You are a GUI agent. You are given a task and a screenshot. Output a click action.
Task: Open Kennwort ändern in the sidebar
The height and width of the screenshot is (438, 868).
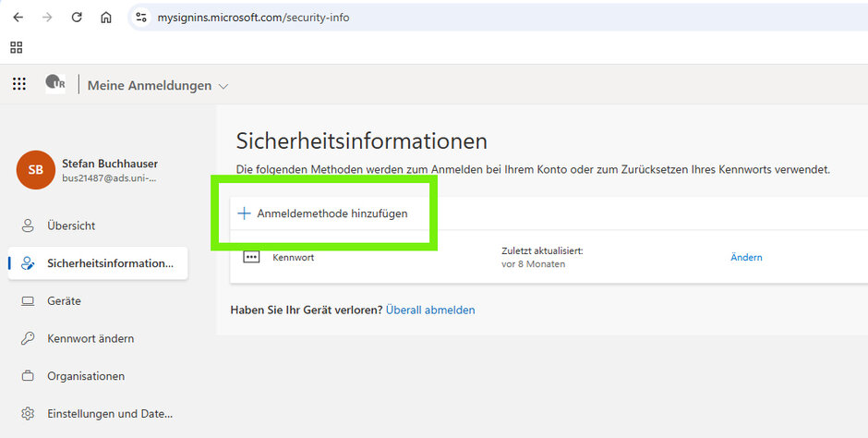click(90, 339)
